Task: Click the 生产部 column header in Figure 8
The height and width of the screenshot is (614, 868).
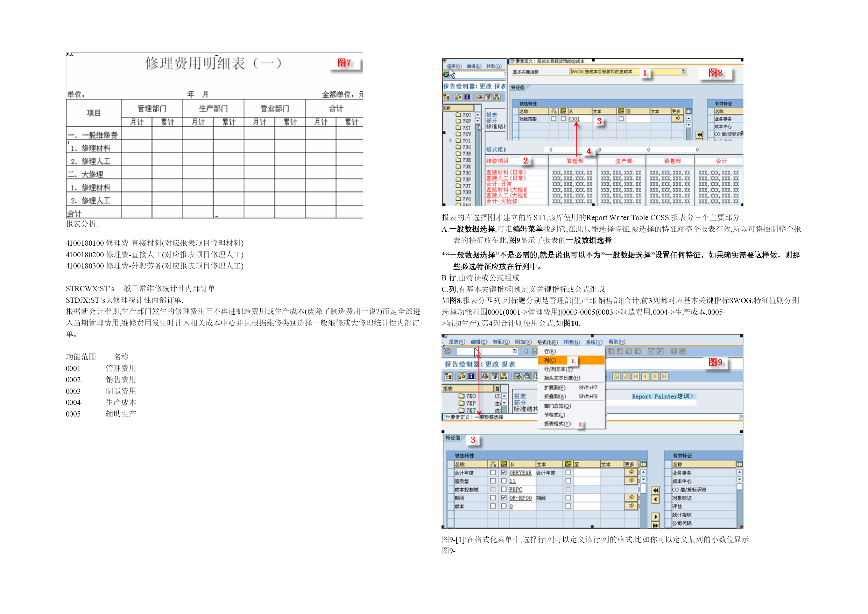Action: (x=623, y=161)
